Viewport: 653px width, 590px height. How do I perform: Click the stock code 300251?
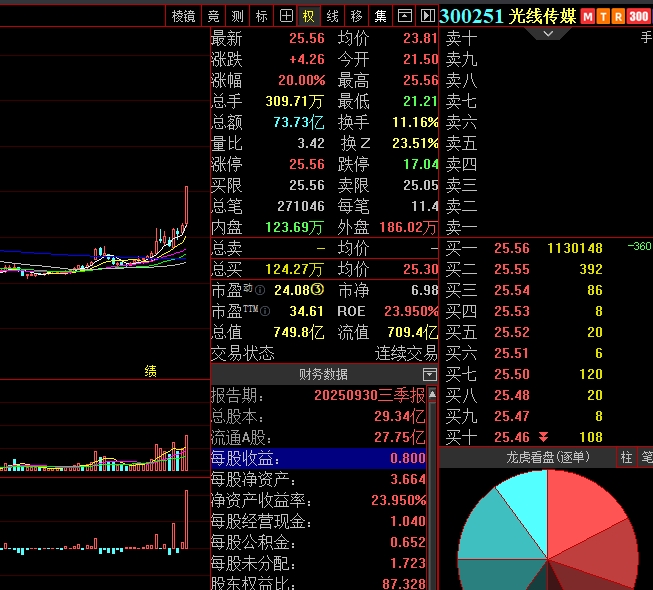tap(471, 16)
